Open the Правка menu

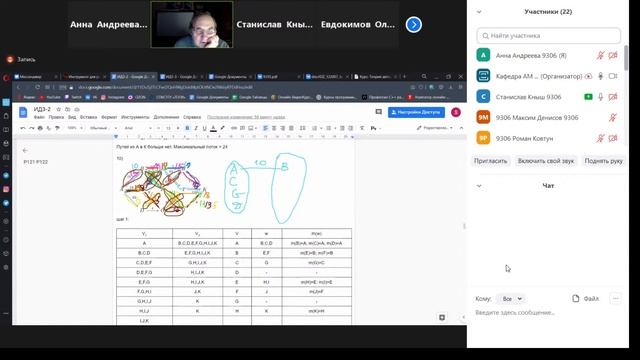[x=56, y=117]
